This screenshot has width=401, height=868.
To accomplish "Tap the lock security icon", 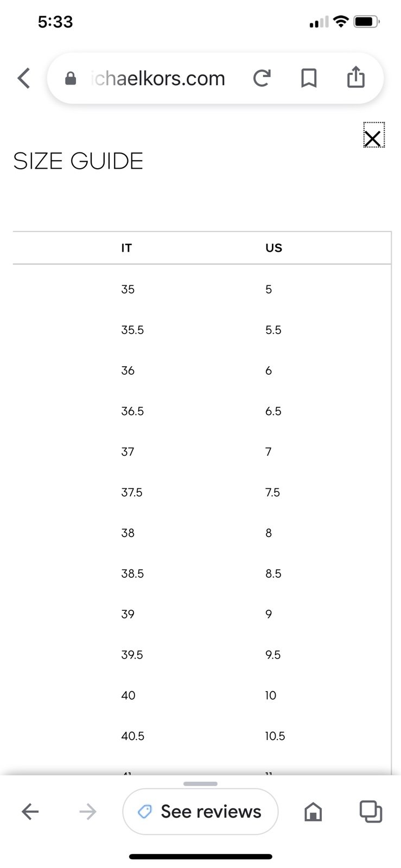I will pos(71,79).
